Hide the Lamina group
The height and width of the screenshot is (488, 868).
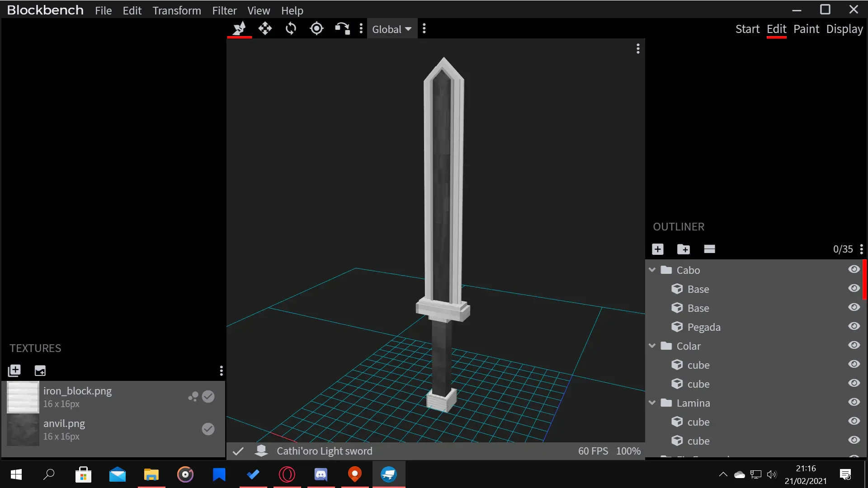tap(854, 402)
